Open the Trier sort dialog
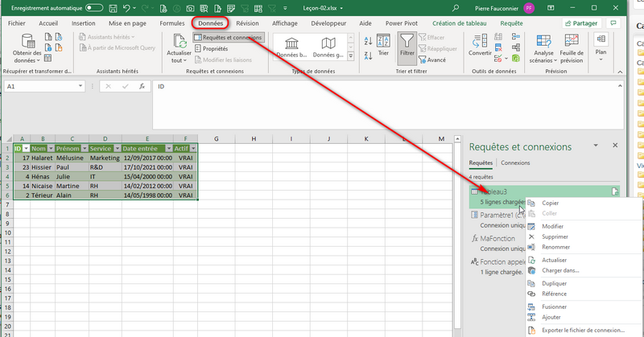Viewport: 644px width, 337px height. (x=383, y=45)
